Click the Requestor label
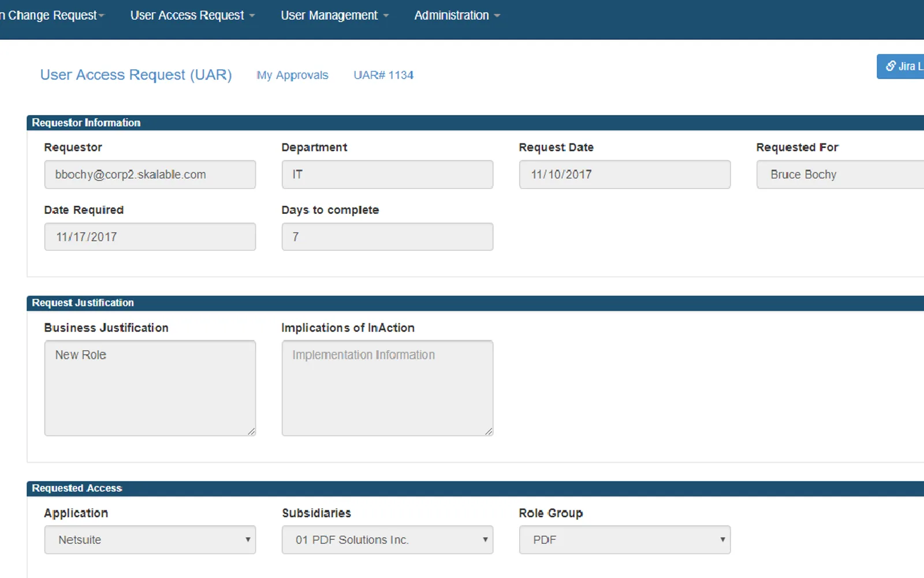Image resolution: width=924 pixels, height=578 pixels. (x=73, y=147)
